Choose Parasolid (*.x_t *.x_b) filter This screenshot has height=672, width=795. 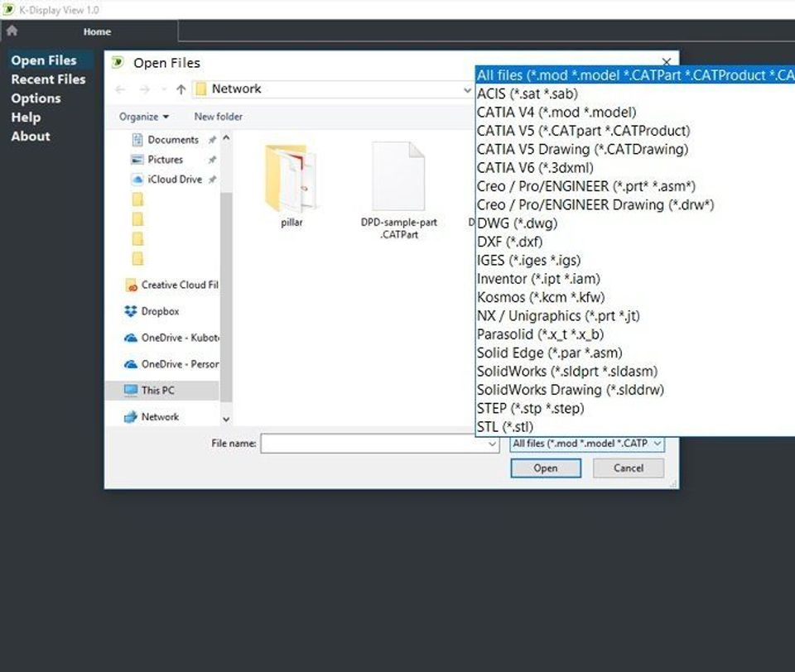click(x=635, y=334)
